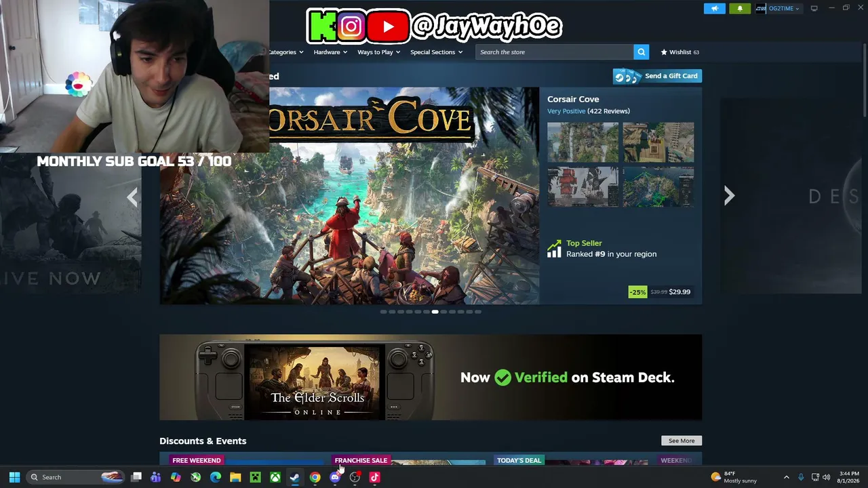Expand the Categories store menu

pos(285,52)
